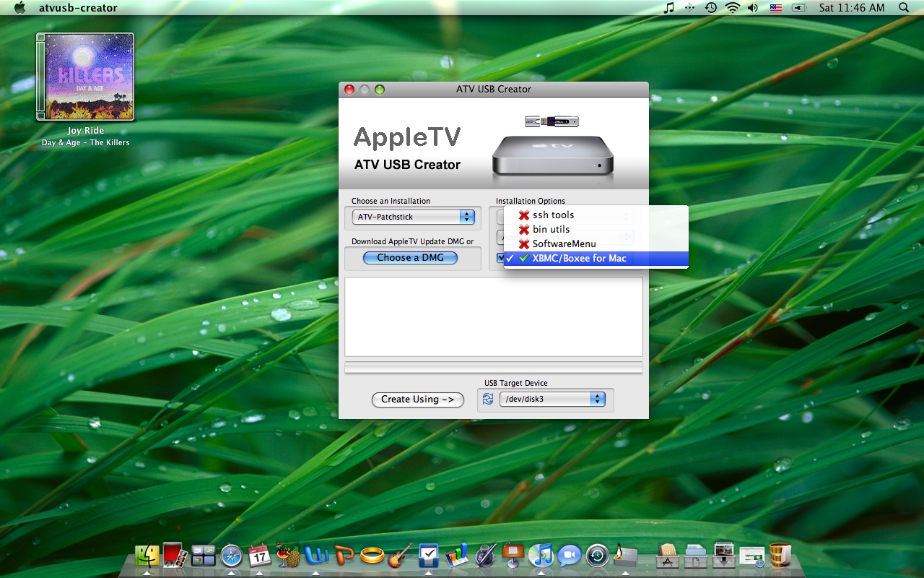Click the Sat 11:46 AM clock
Image resolution: width=924 pixels, height=578 pixels.
click(x=852, y=8)
